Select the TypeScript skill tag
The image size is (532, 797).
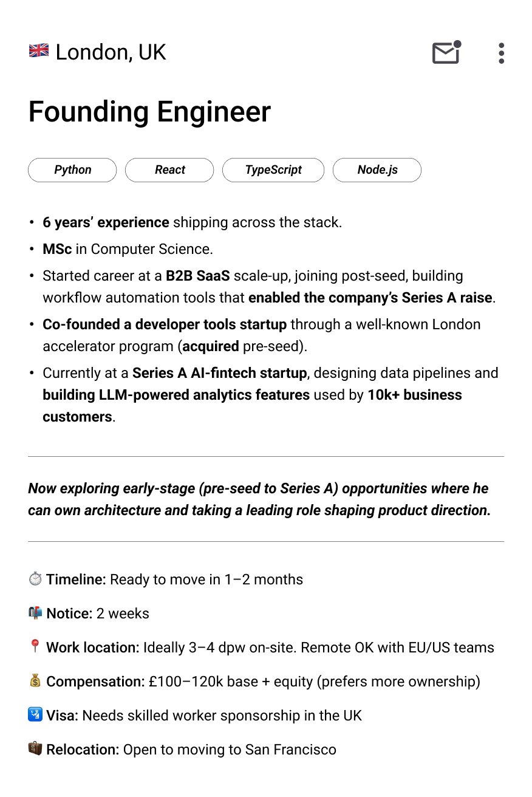[273, 170]
